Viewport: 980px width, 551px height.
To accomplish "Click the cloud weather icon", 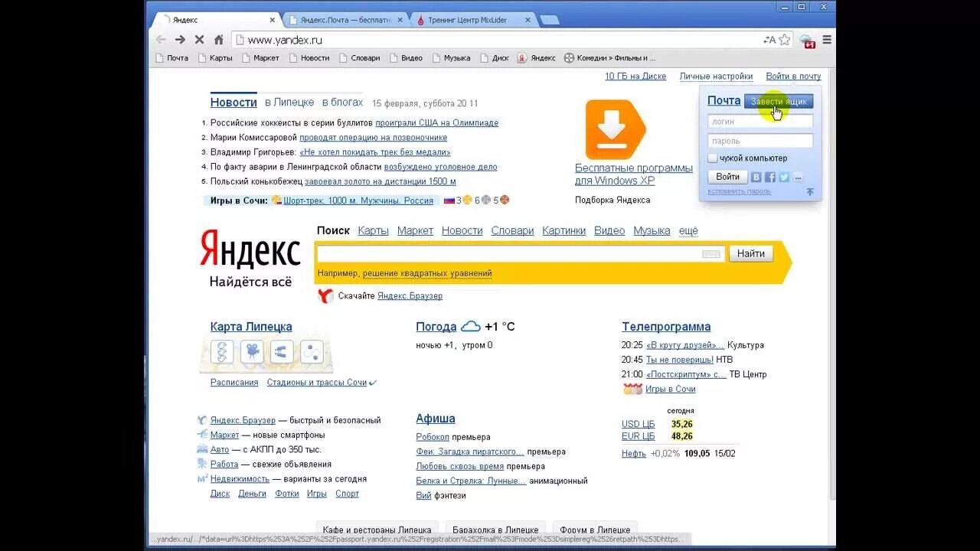I will coord(471,327).
